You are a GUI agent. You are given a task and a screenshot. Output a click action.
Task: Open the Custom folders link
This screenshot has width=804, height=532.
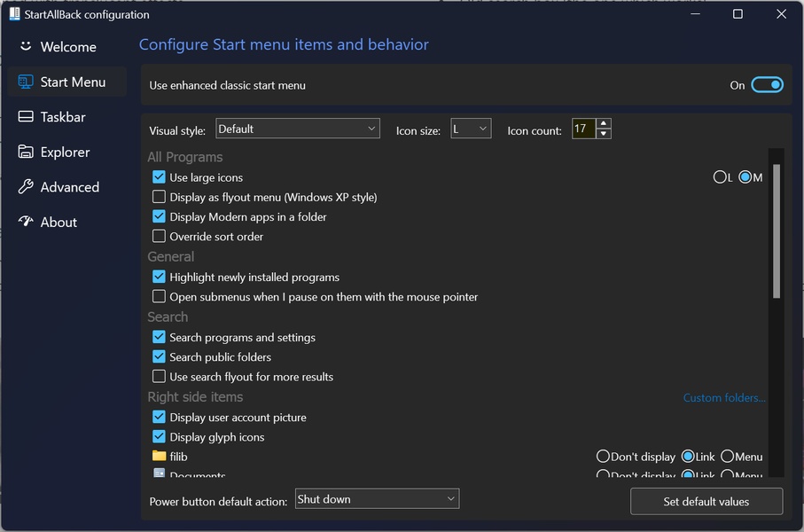(723, 397)
